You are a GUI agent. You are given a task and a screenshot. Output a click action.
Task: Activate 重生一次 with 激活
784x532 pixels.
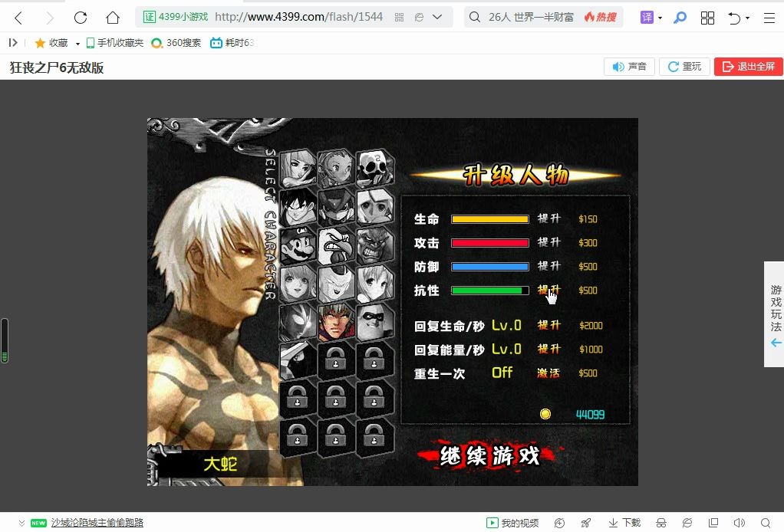(548, 373)
